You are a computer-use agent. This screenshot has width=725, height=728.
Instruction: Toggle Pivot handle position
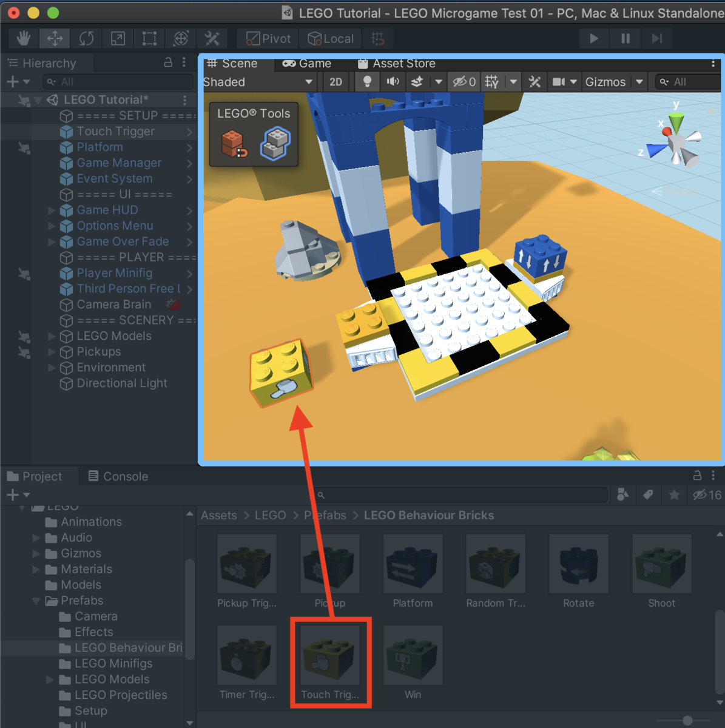269,38
